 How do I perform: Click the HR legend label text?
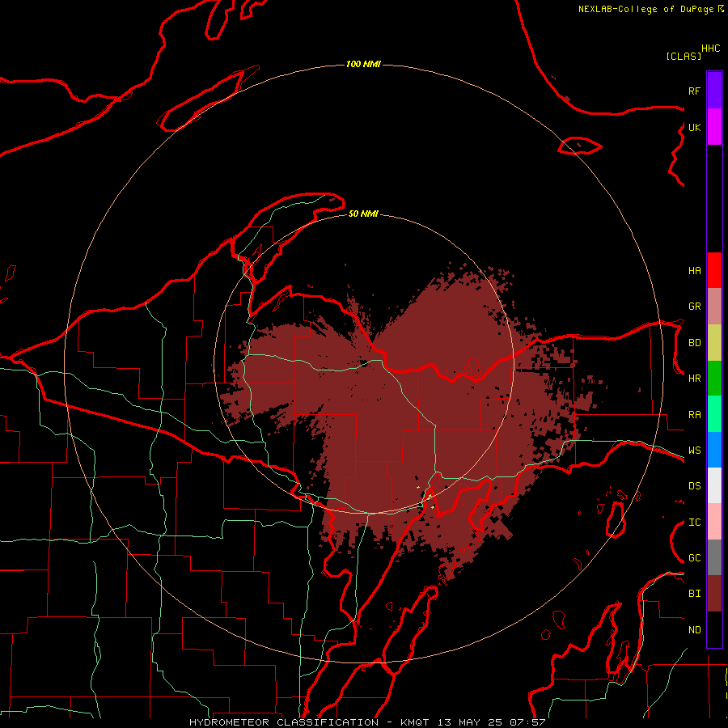(694, 379)
